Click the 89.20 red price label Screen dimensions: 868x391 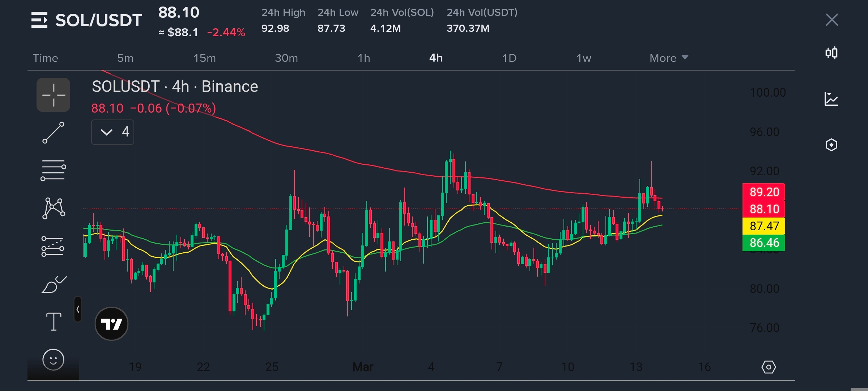[x=764, y=192]
